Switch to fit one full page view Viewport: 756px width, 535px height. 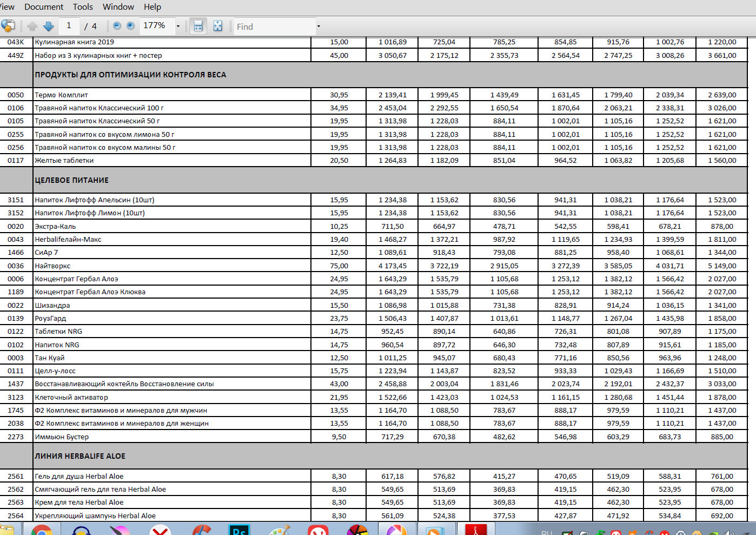217,26
